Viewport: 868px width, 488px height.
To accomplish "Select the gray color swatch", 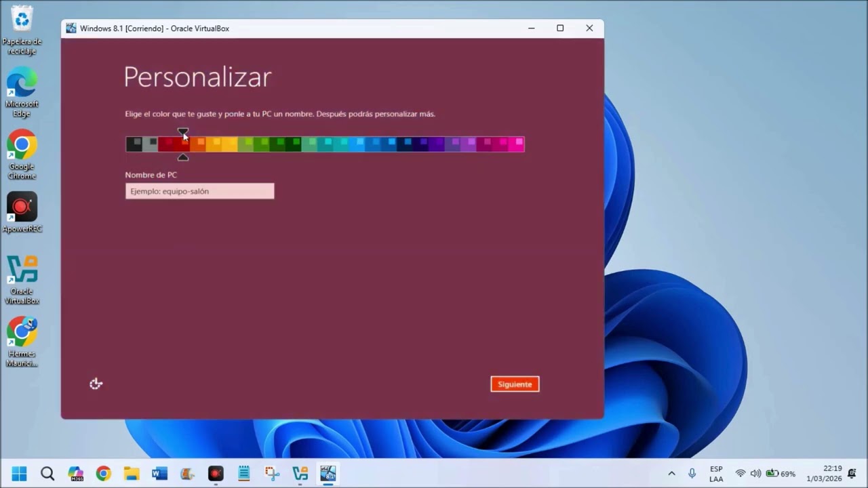I will coord(150,144).
